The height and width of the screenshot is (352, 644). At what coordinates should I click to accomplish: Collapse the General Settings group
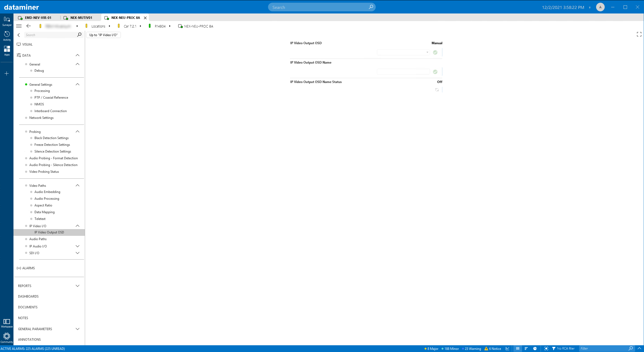78,84
